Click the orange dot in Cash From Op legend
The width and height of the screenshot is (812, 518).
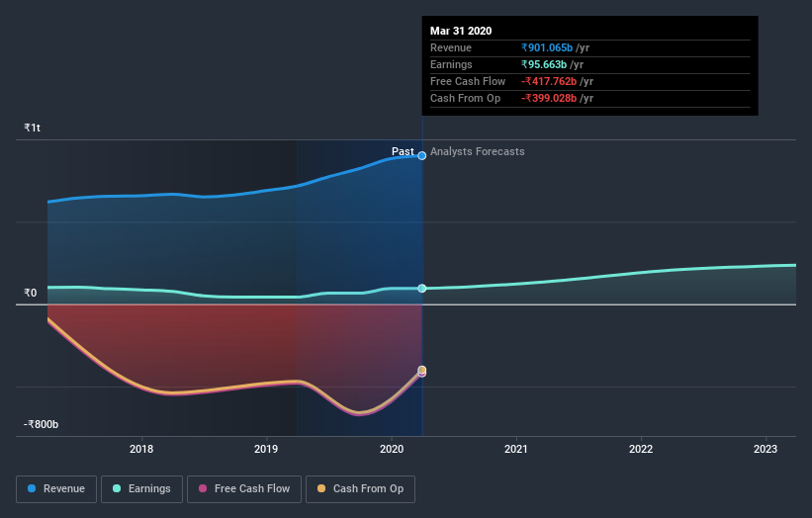(x=321, y=488)
